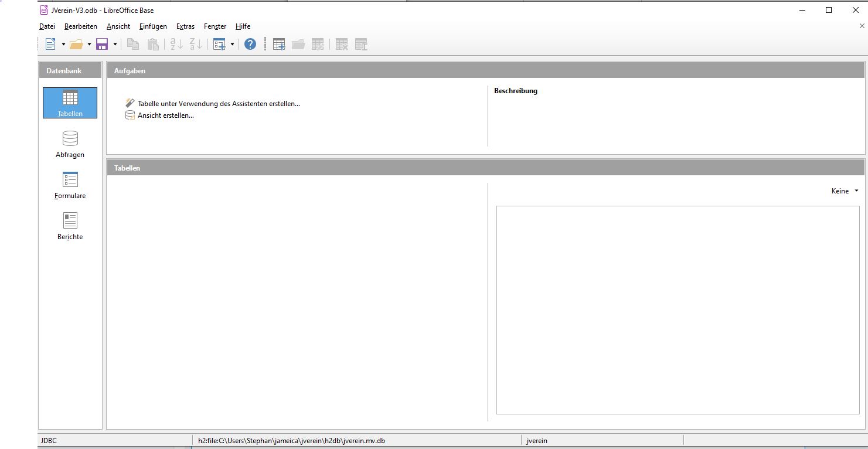Click Ansicht erstellen task
This screenshot has width=868, height=449.
click(x=159, y=115)
